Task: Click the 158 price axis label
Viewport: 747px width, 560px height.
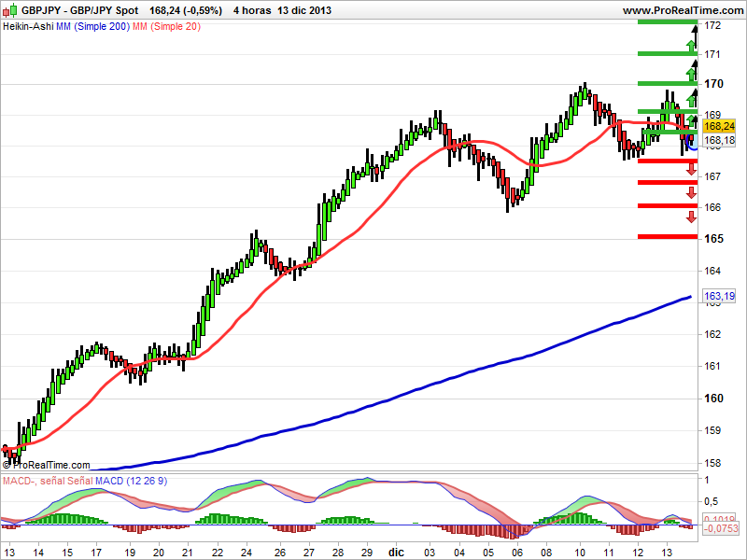Action: [x=712, y=463]
